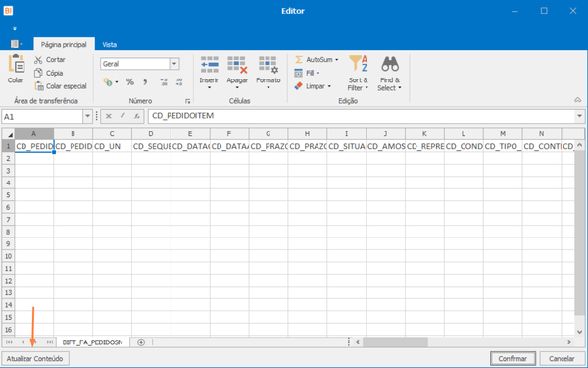Image resolution: width=588 pixels, height=368 pixels.
Task: Select the BIFT_FA_PEDIDOSN sheet tab
Action: click(x=93, y=342)
